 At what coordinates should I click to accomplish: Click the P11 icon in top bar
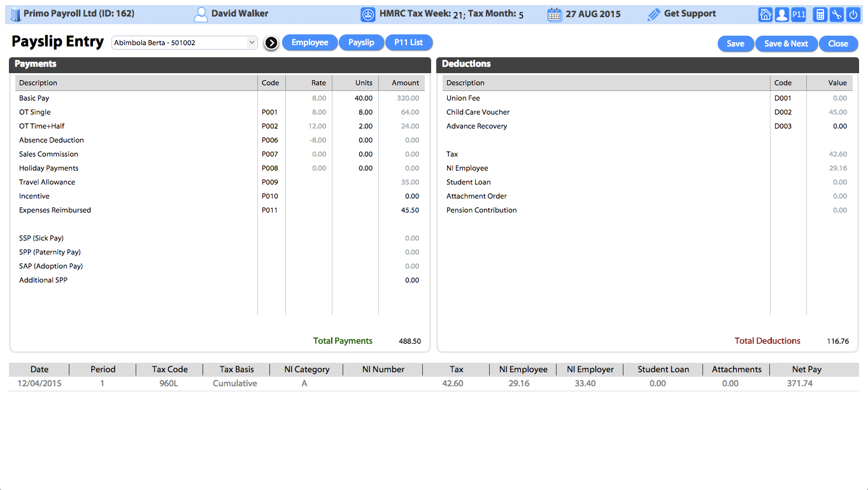[x=799, y=14]
